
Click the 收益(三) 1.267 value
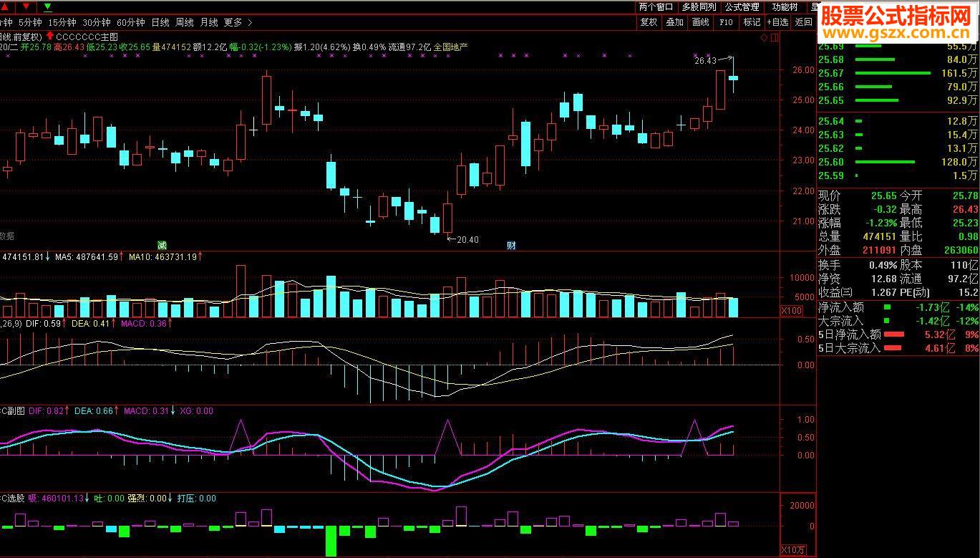tap(884, 292)
